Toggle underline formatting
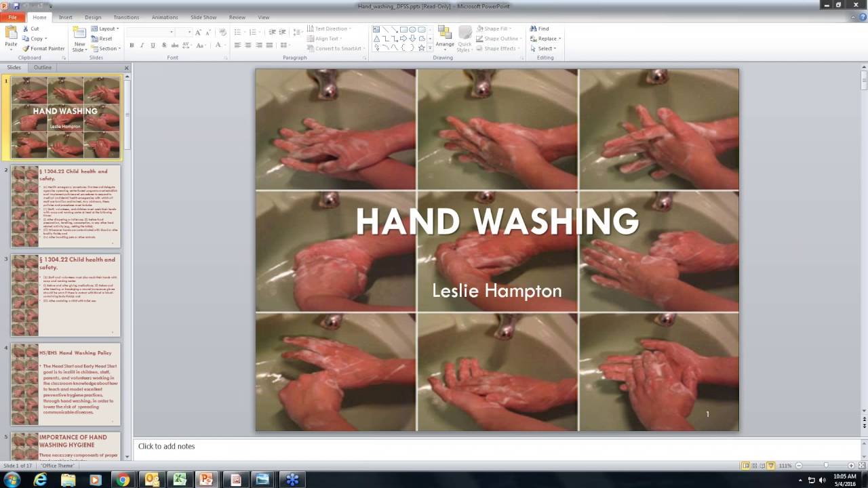The image size is (868, 488). 153,45
